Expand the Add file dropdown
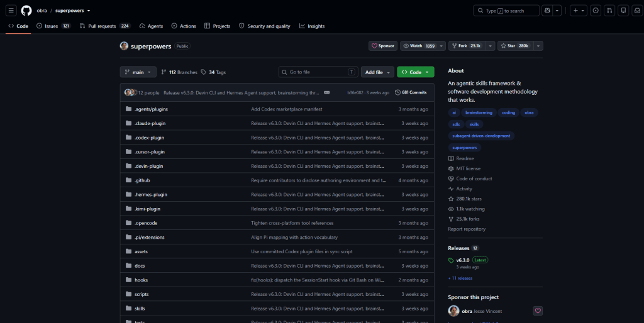This screenshot has width=644, height=323. click(x=377, y=72)
